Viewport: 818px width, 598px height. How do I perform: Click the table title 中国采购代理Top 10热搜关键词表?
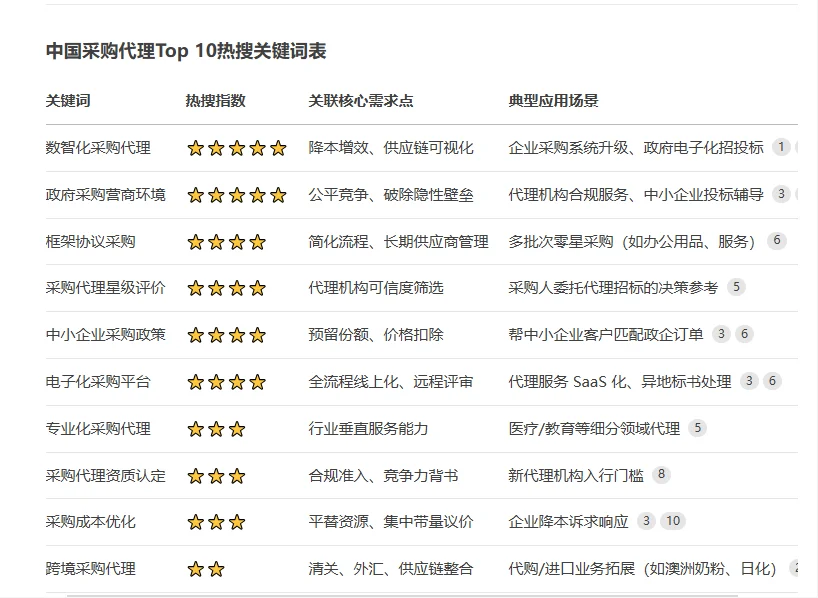coord(186,51)
